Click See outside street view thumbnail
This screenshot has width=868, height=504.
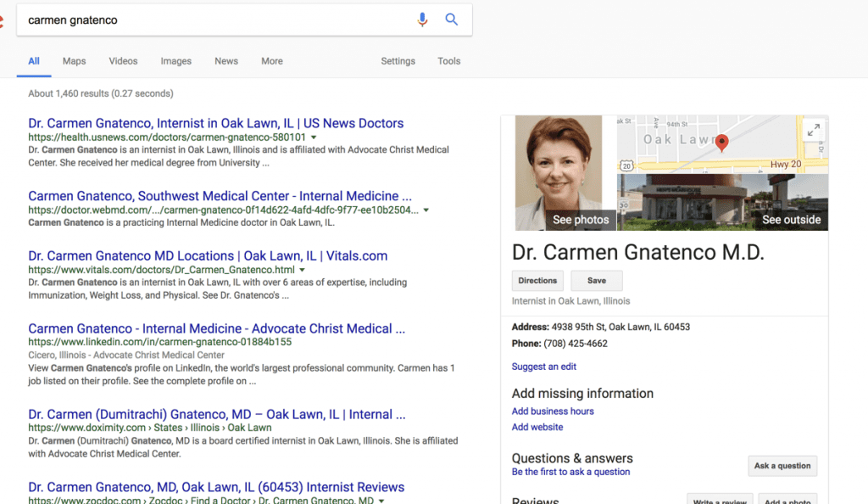click(791, 220)
